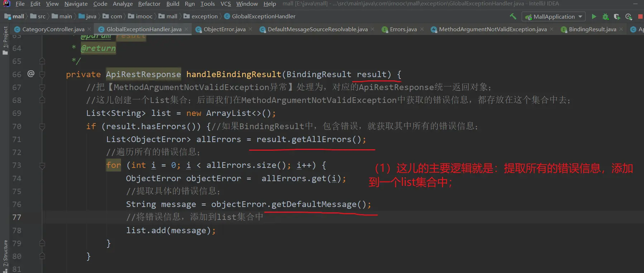Image resolution: width=644 pixels, height=273 pixels.
Task: Start debugging with the green bug icon
Action: [x=605, y=17]
